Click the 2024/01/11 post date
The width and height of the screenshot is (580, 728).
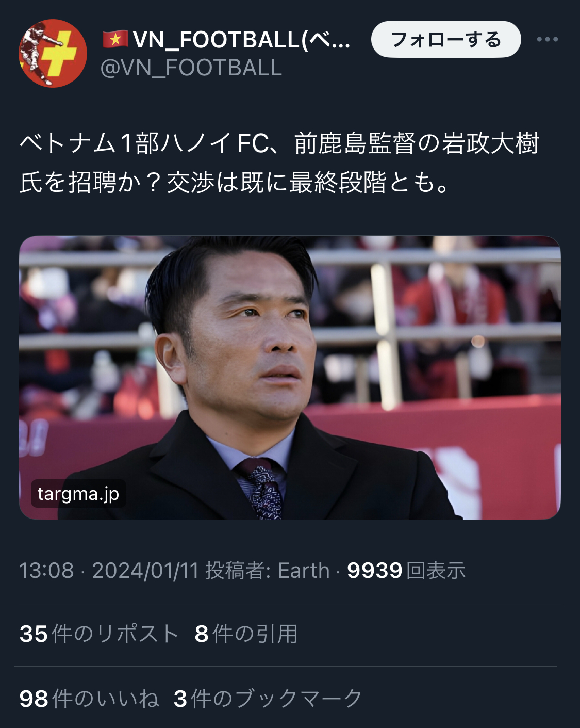(x=145, y=571)
